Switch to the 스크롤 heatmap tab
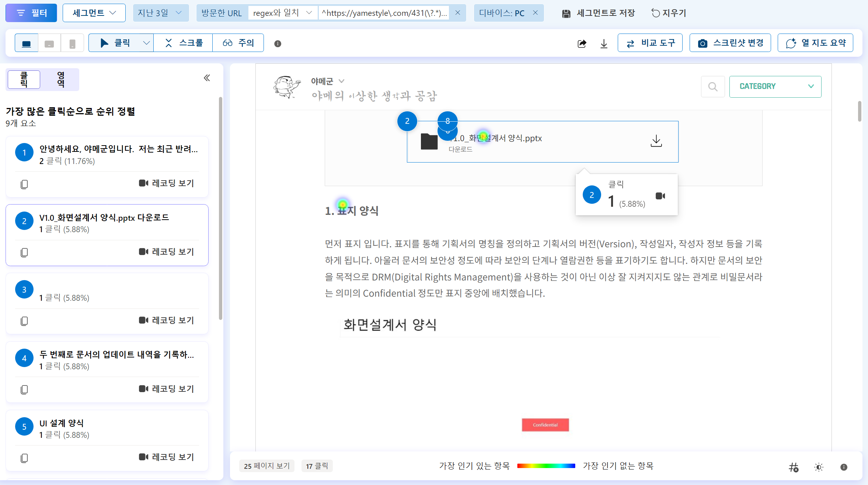This screenshot has height=485, width=868. [x=184, y=43]
